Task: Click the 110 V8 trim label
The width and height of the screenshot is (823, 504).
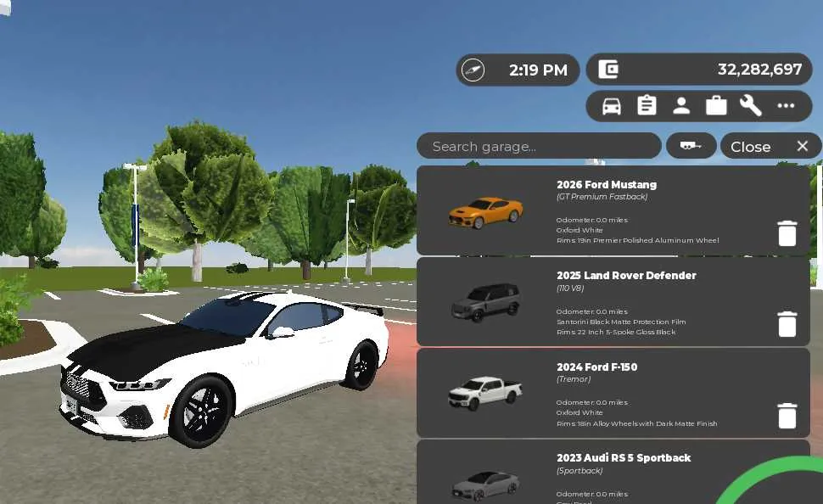Action: tap(570, 288)
